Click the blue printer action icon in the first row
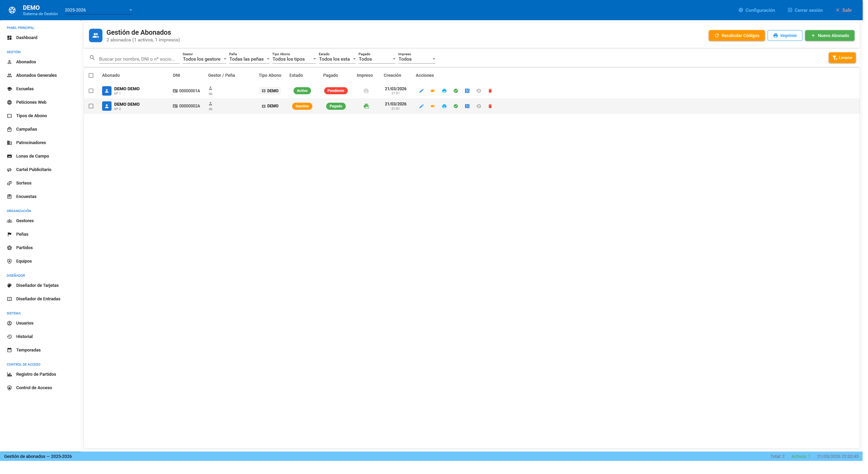The image size is (868, 474). click(444, 91)
